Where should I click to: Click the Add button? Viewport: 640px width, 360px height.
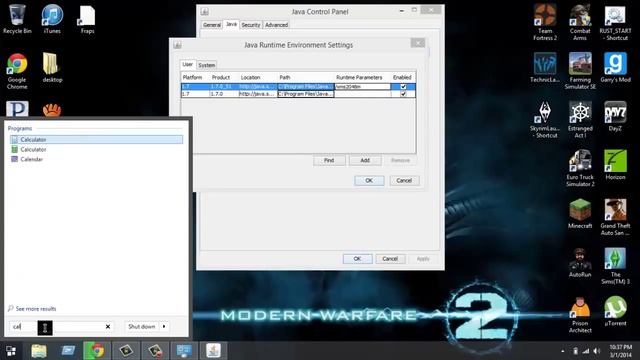click(x=365, y=160)
